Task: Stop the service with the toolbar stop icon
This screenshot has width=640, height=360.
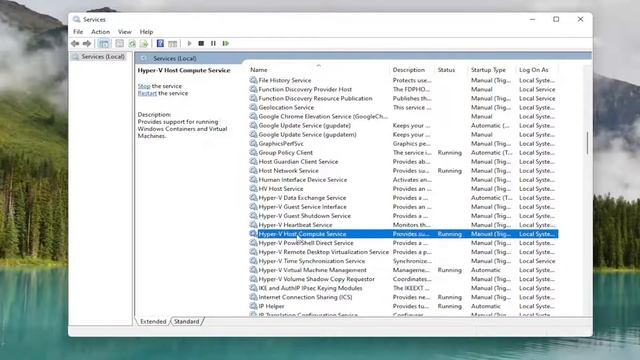Action: 201,43
